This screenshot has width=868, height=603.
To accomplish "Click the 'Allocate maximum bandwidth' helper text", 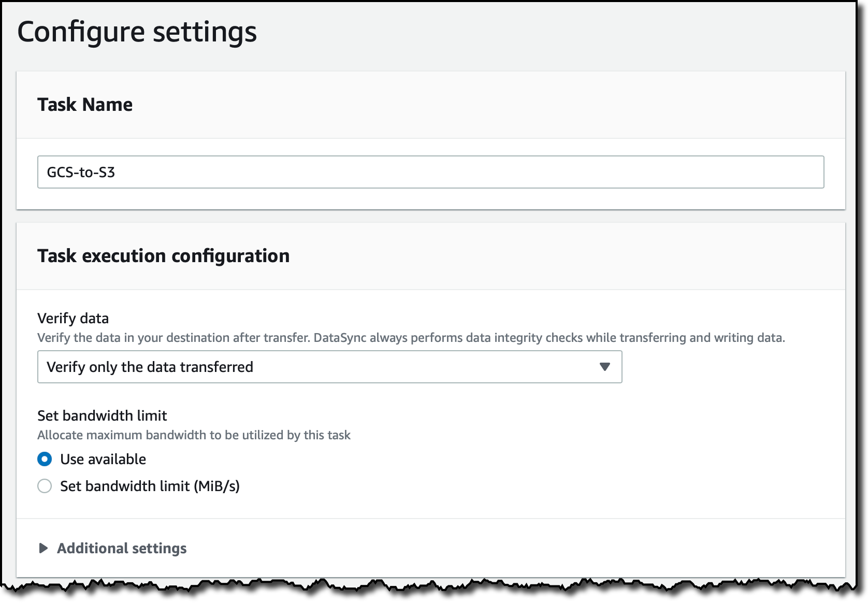I will point(194,435).
